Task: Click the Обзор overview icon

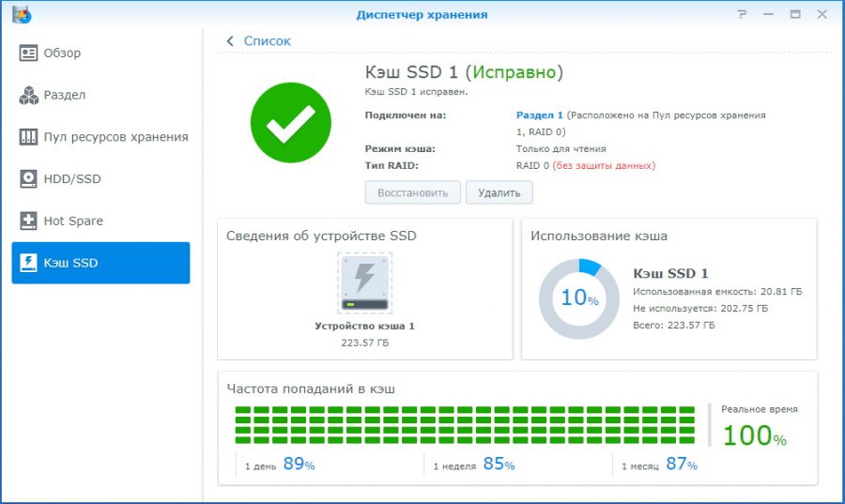Action: (x=28, y=53)
